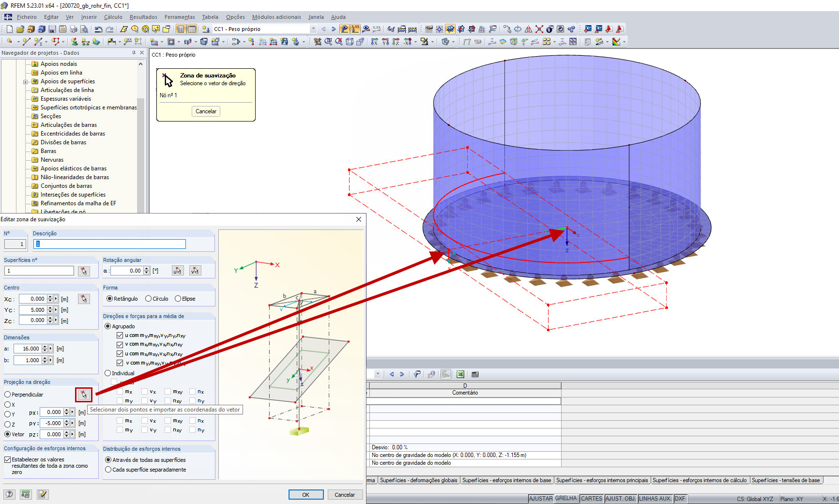Toggle the AJUSTAR status bar button
The height and width of the screenshot is (504, 839).
tap(541, 499)
